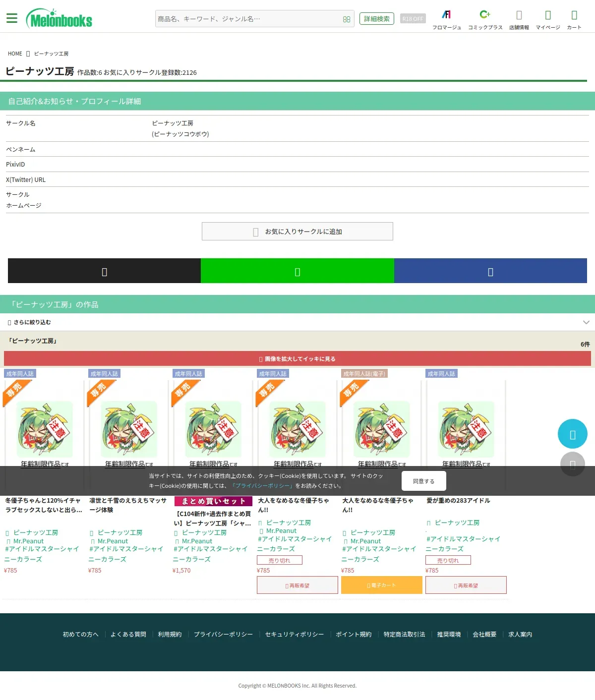Open 利用規約 footer link
The width and height of the screenshot is (595, 700).
pyautogui.click(x=170, y=634)
